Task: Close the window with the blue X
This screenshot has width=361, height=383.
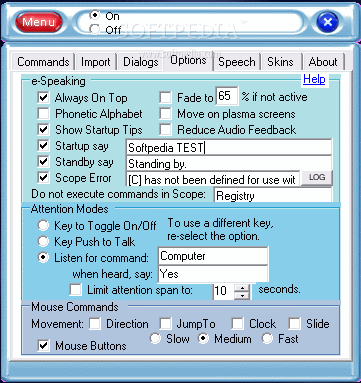Action: 327,22
